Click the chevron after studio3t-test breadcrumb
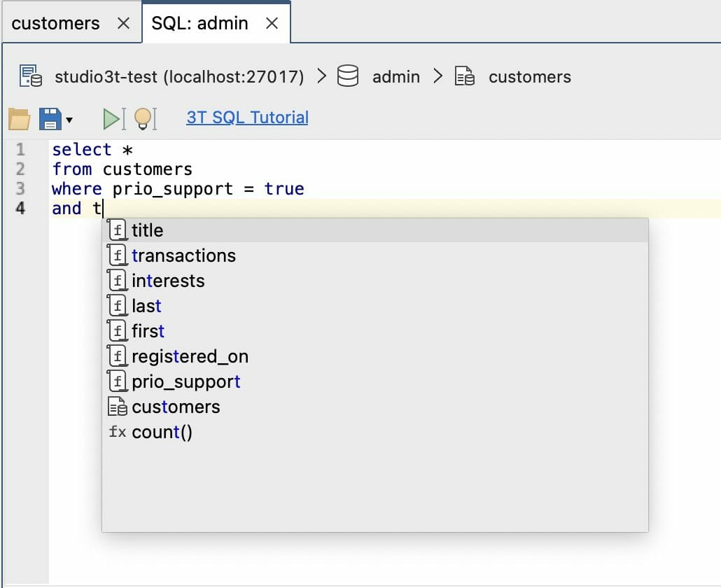 pos(321,76)
